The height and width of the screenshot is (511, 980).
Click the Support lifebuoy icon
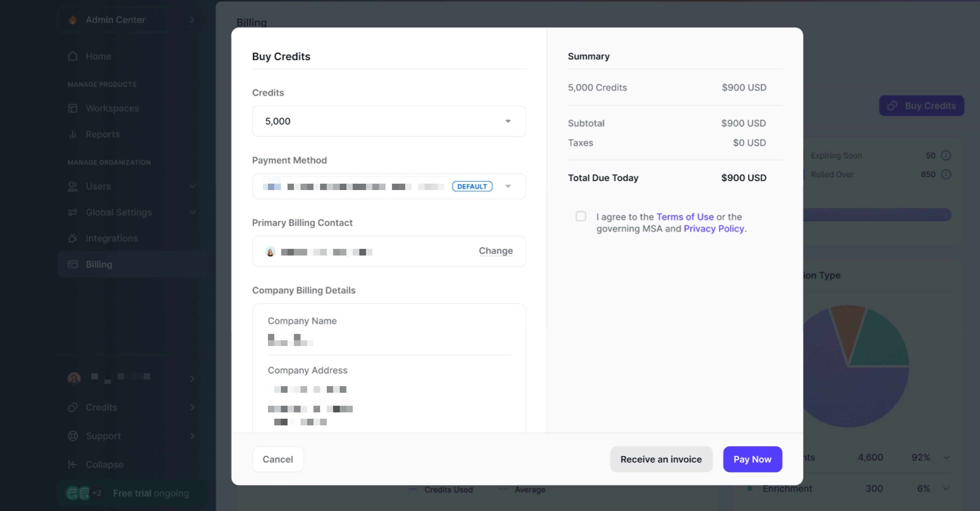point(73,436)
